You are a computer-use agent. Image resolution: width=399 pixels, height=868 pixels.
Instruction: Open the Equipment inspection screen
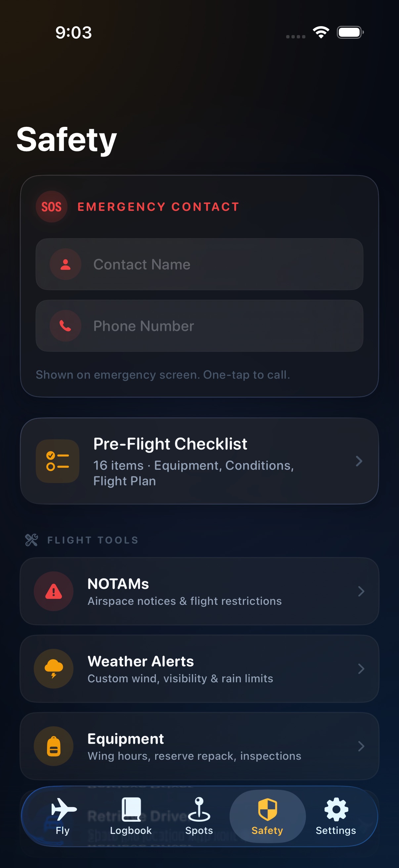pos(361,747)
